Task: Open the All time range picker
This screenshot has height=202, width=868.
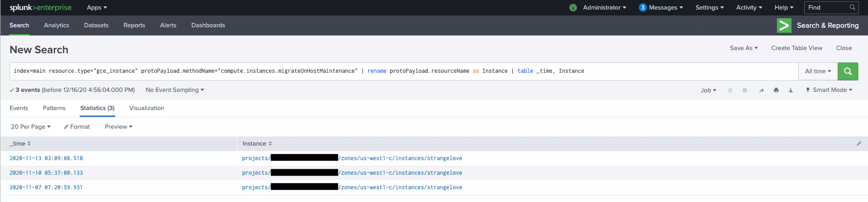Action: point(817,71)
